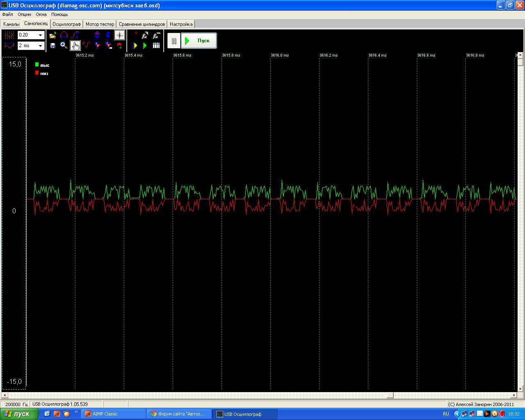
Task: Click the fx function icon with triangle
Action: (x=145, y=36)
